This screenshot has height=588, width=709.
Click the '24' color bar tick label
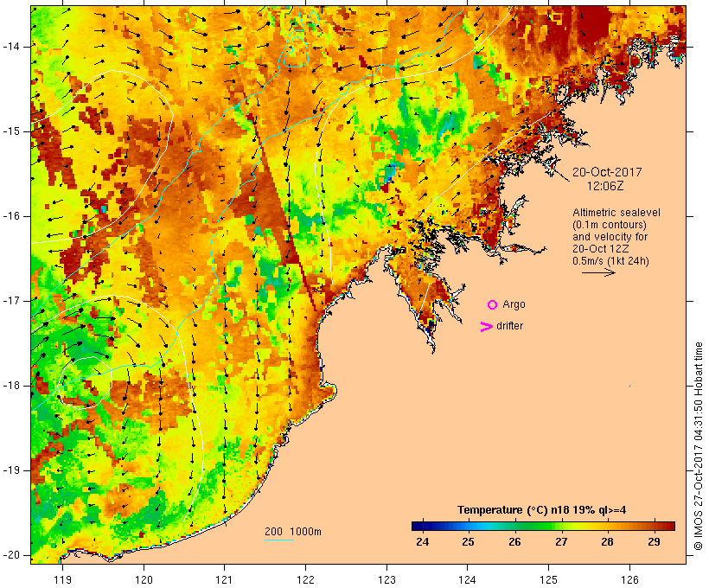[422, 542]
